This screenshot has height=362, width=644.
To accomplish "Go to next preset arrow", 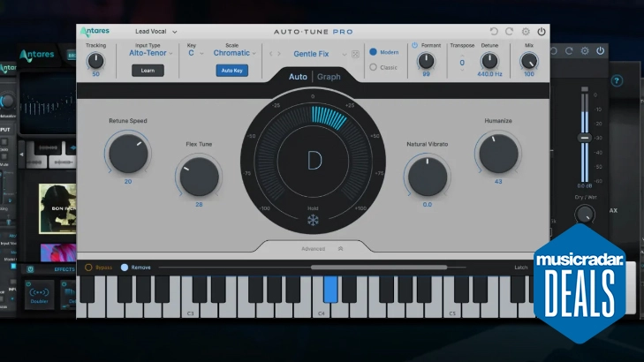I will [x=279, y=54].
